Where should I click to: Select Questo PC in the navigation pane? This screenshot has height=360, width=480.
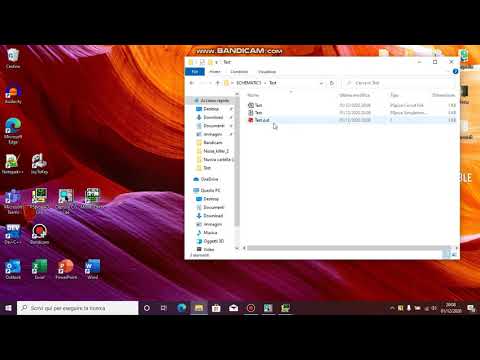coord(207,190)
